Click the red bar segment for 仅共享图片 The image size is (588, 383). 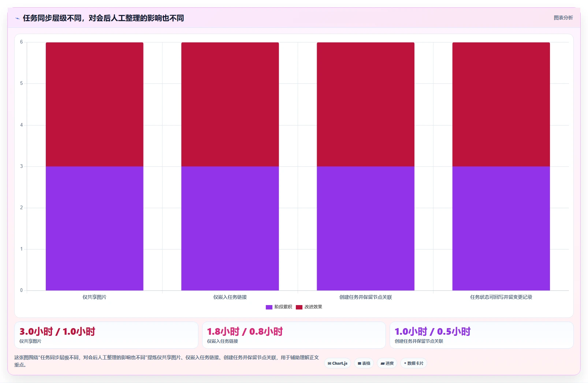click(x=94, y=104)
